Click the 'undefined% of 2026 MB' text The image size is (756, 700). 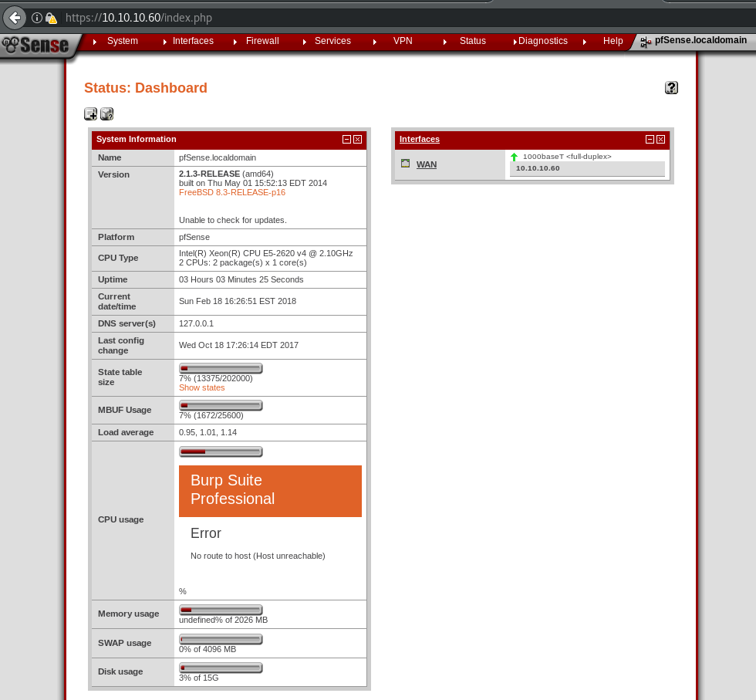click(223, 621)
